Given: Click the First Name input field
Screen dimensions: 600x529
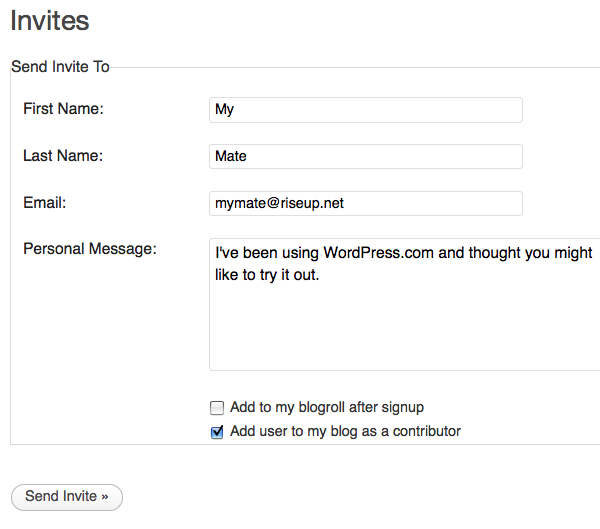Looking at the screenshot, I should point(366,110).
